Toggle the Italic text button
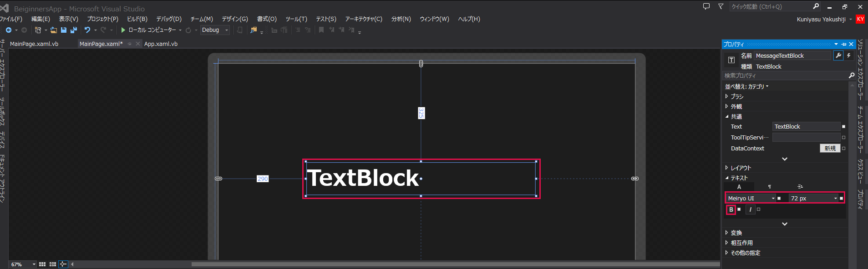The width and height of the screenshot is (868, 269). (751, 209)
